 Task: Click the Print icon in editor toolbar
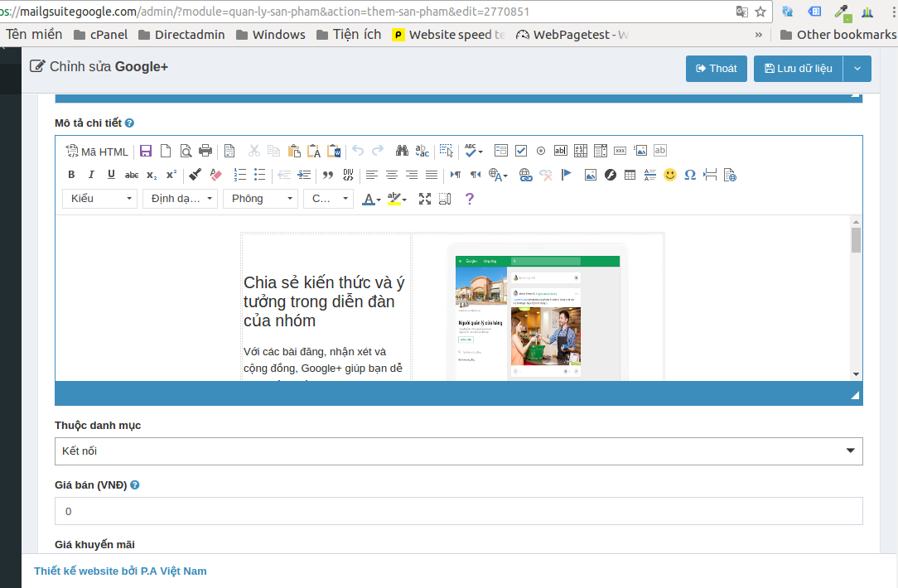point(205,152)
